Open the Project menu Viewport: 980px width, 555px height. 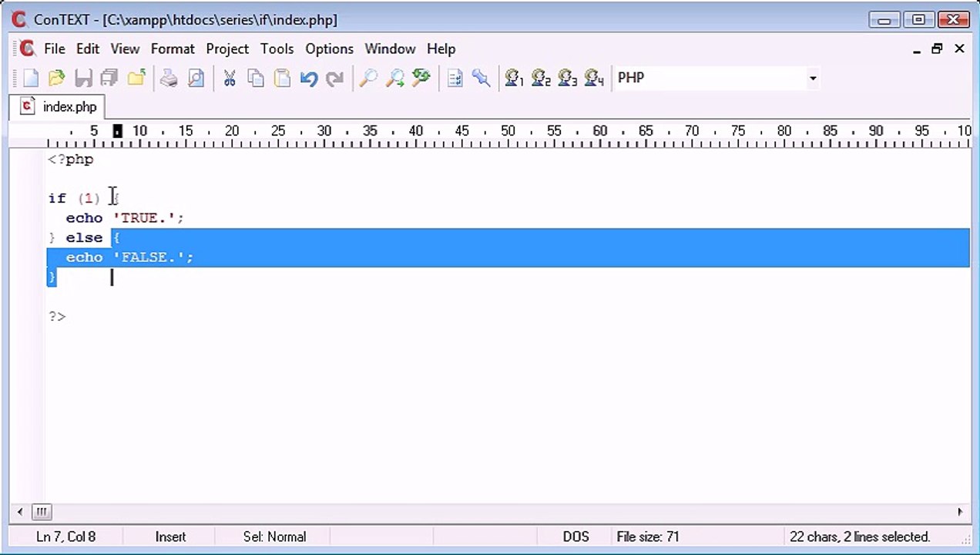227,49
